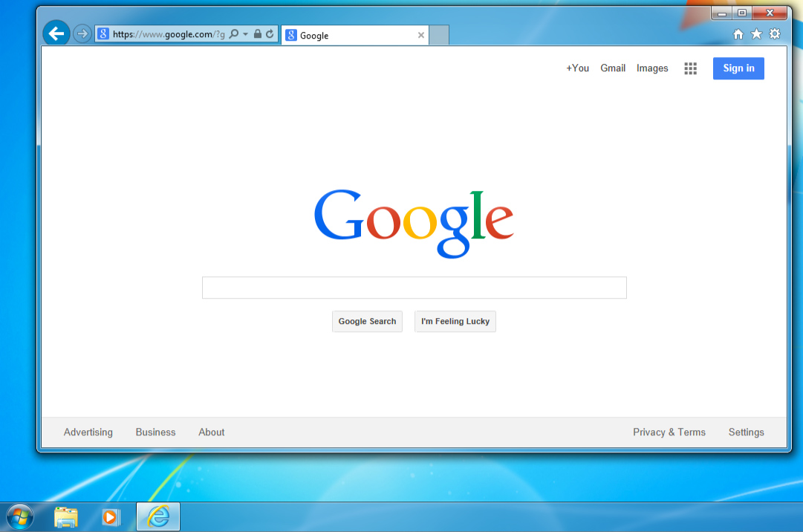This screenshot has width=803, height=532.
Task: Click the I'm Feeling Lucky button
Action: tap(455, 322)
